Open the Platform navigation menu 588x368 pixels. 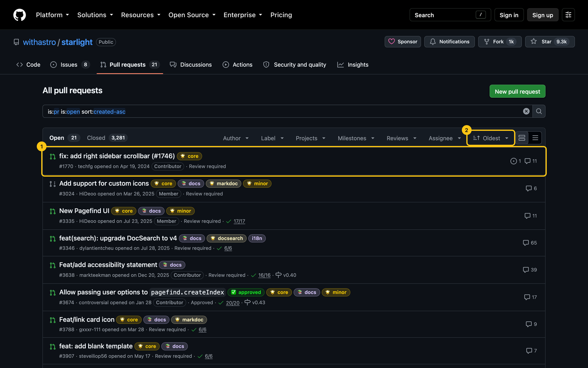pyautogui.click(x=52, y=15)
